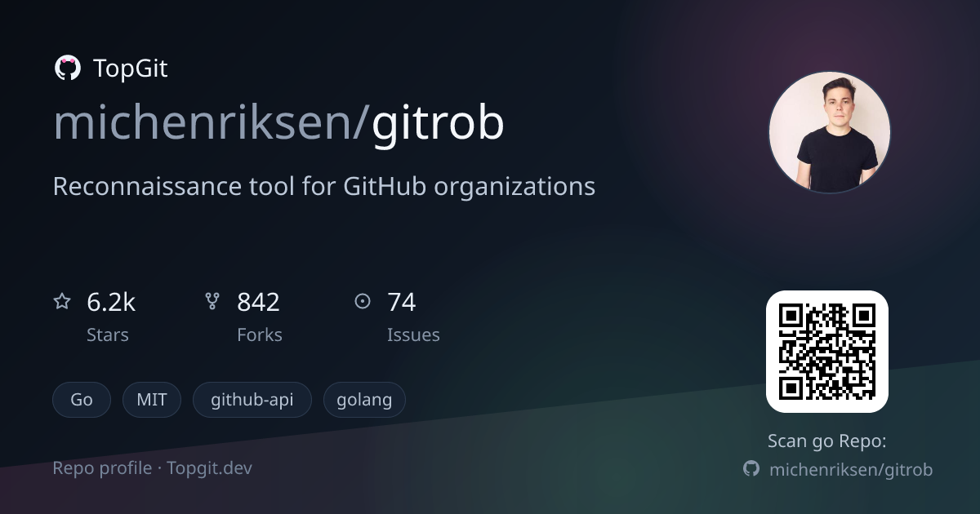Click the 74 issues count

401,303
